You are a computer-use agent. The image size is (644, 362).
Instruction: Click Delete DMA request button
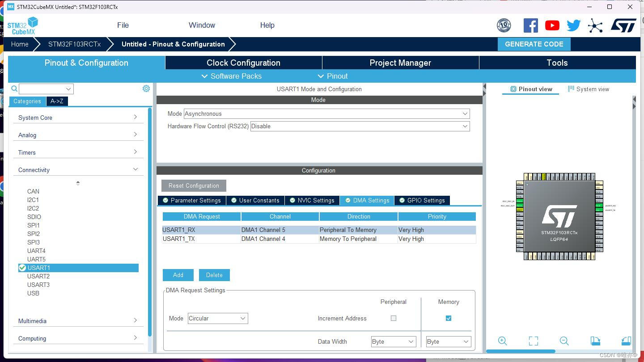214,275
